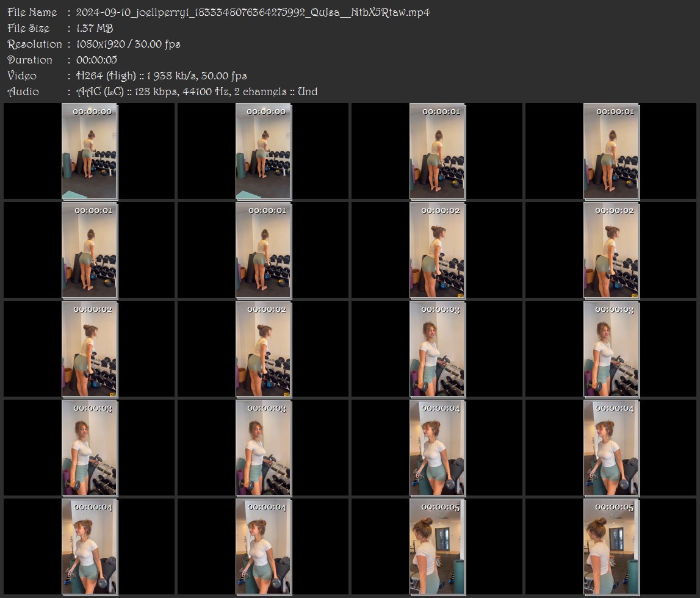Open the first thumbnail stamped 00:00:02
Image resolution: width=700 pixels, height=598 pixels.
[x=438, y=250]
